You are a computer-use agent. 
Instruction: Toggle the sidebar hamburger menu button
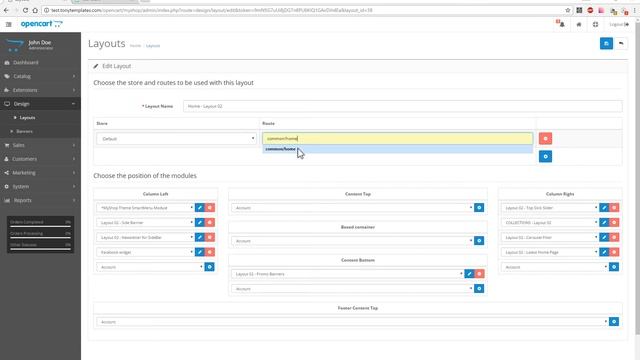pyautogui.click(x=9, y=24)
